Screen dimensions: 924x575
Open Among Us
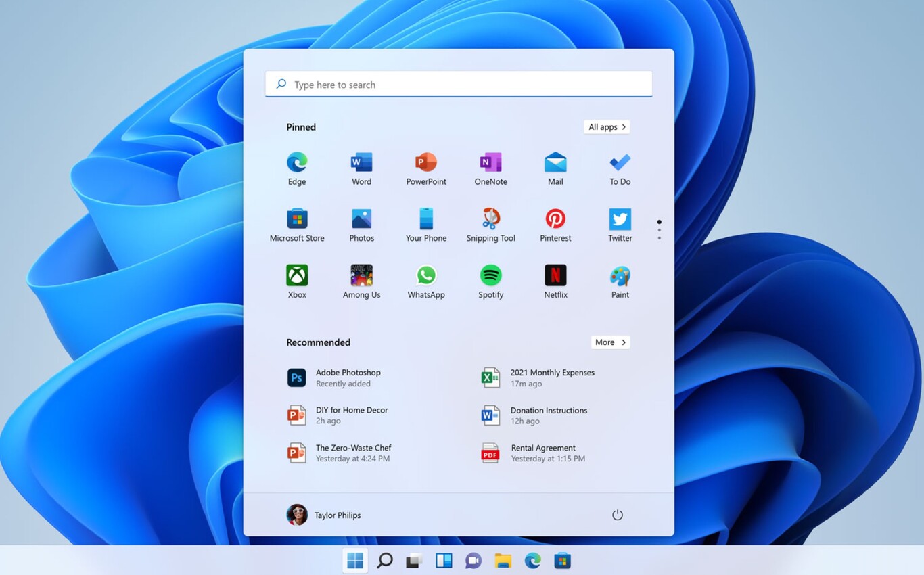pyautogui.click(x=361, y=275)
